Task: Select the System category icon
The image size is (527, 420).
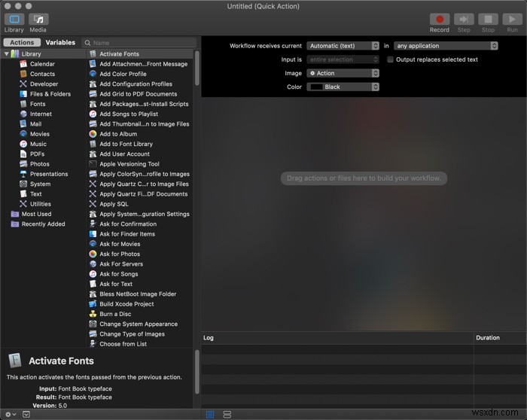Action: click(x=23, y=184)
